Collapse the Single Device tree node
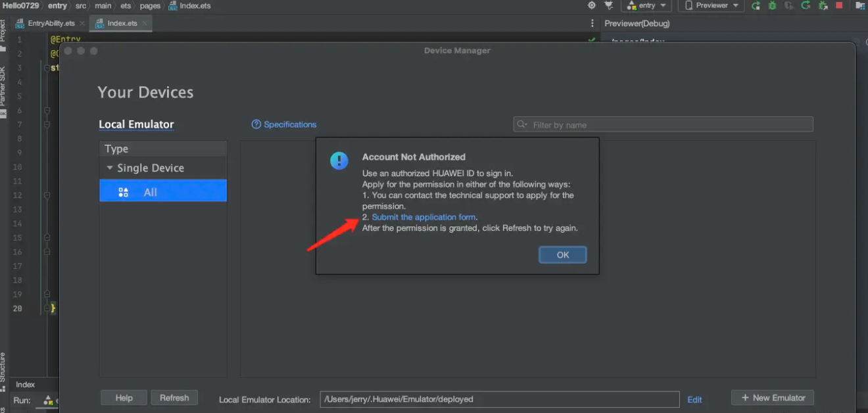Image resolution: width=868 pixels, height=413 pixels. [110, 168]
